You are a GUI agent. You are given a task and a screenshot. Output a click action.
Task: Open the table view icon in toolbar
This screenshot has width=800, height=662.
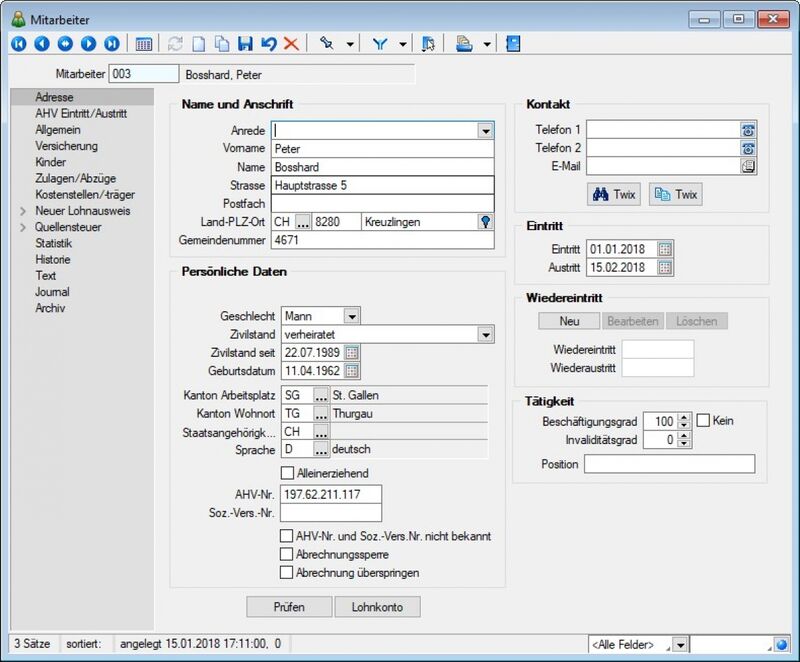pyautogui.click(x=144, y=44)
